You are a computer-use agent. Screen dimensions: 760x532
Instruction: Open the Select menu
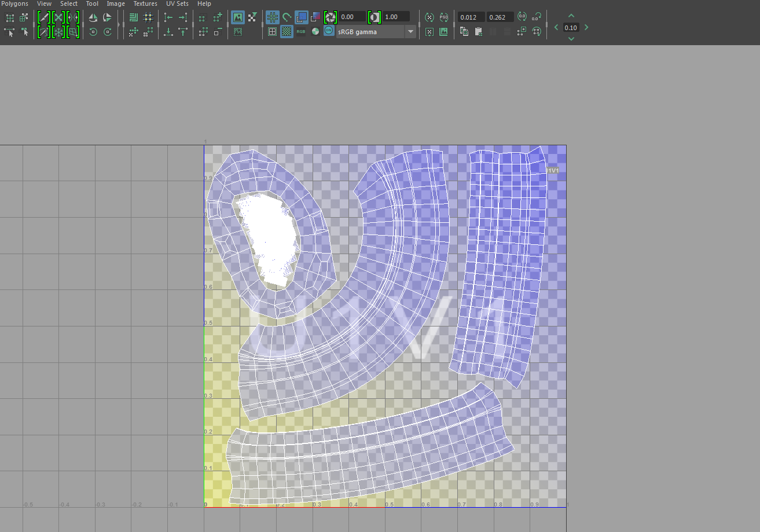[69, 3]
